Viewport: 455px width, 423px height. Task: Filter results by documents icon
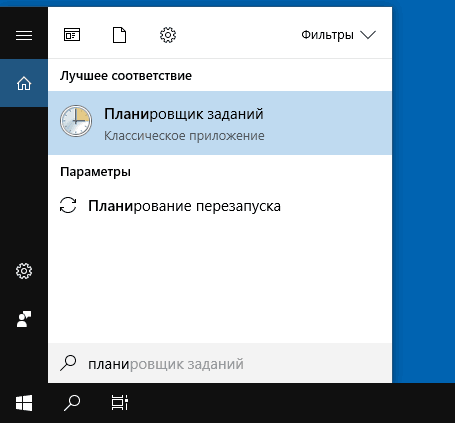tap(120, 35)
